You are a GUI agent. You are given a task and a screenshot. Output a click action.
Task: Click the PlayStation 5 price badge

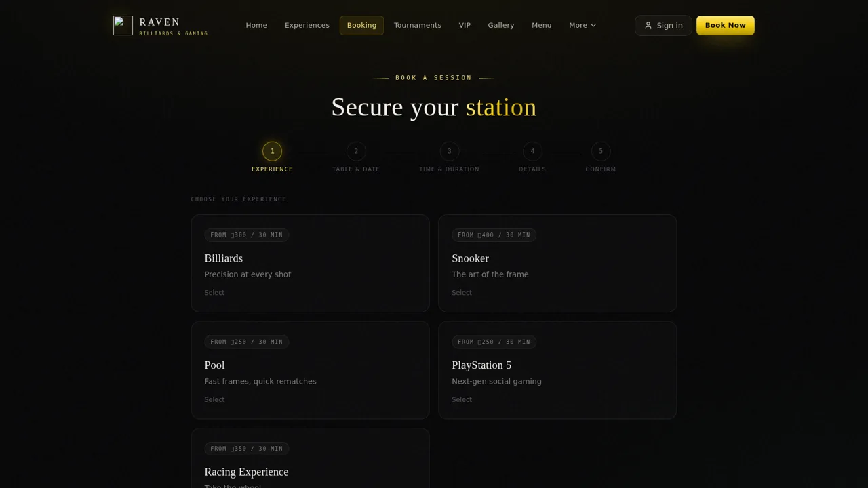[x=494, y=342]
